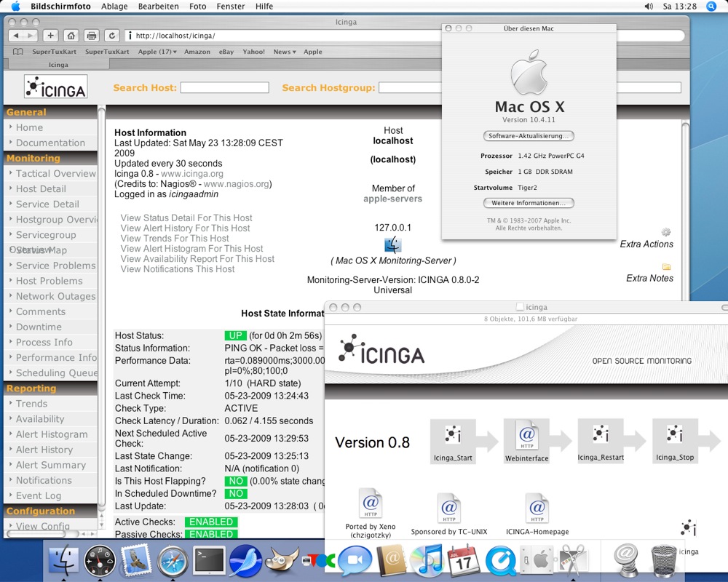Image resolution: width=728 pixels, height=582 pixels.
Task: Click View Alert Histogram For This Host
Action: [191, 248]
